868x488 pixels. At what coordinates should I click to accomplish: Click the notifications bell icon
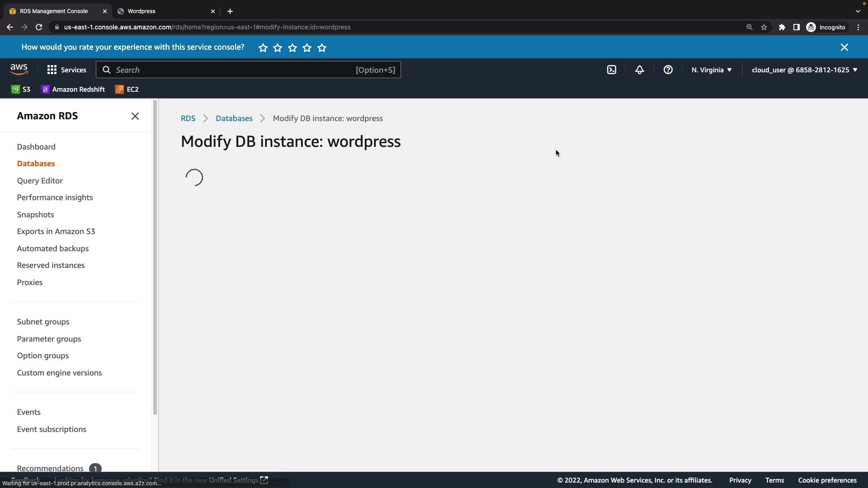coord(639,70)
